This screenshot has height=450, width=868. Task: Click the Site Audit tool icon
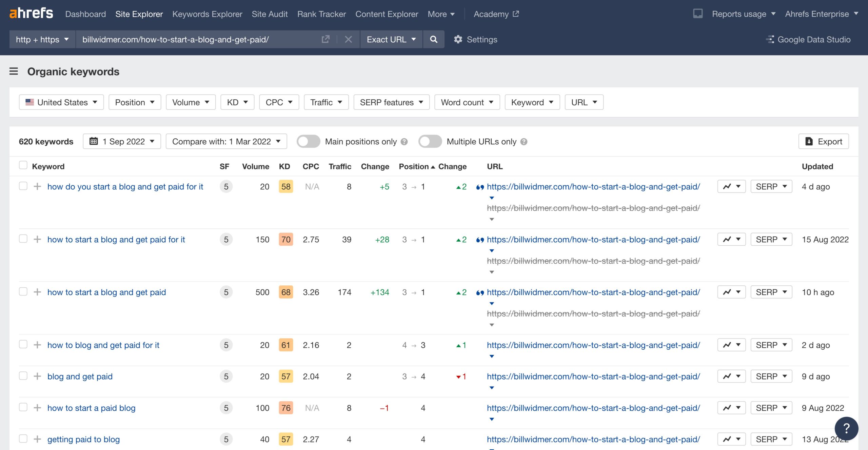pyautogui.click(x=269, y=14)
